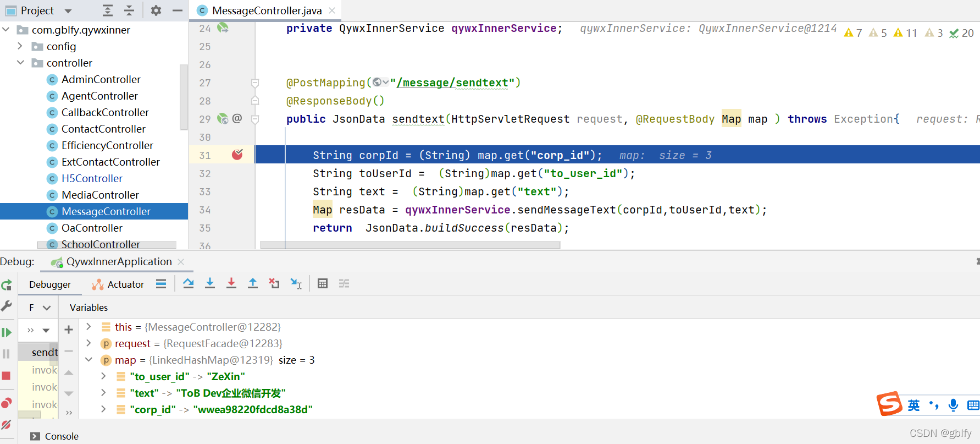
Task: Open the Console tab
Action: point(54,436)
